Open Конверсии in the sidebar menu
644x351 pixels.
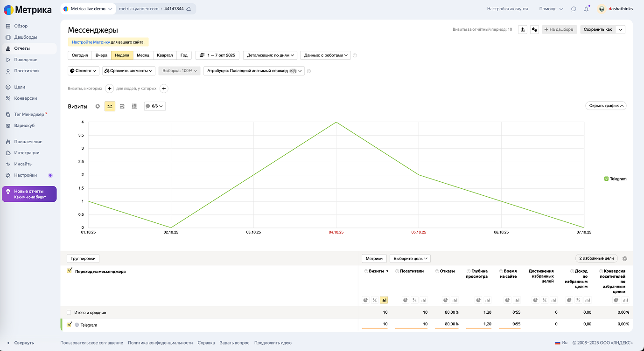(25, 98)
